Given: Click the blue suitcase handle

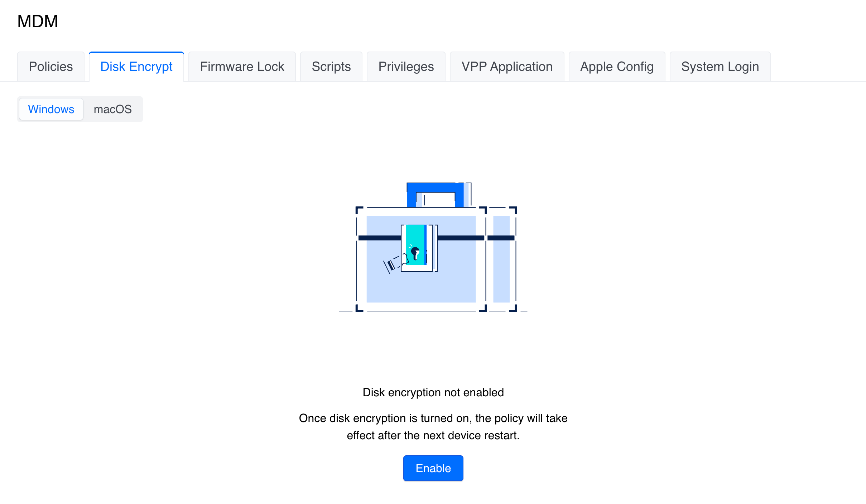Looking at the screenshot, I should tap(435, 188).
